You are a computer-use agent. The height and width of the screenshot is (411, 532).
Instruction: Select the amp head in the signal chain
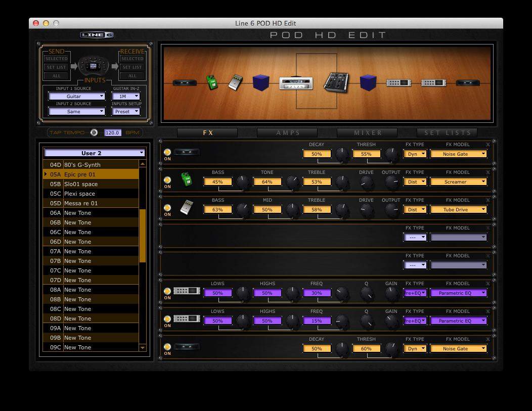(296, 83)
